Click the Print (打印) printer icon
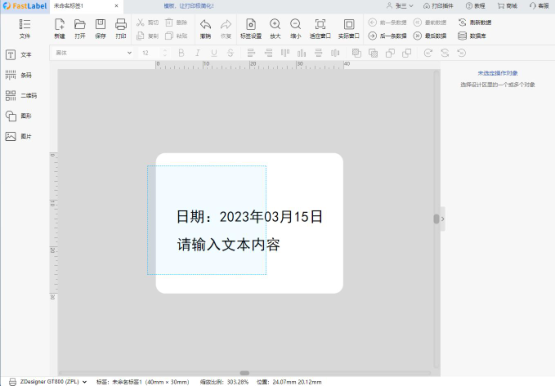 coord(121,29)
